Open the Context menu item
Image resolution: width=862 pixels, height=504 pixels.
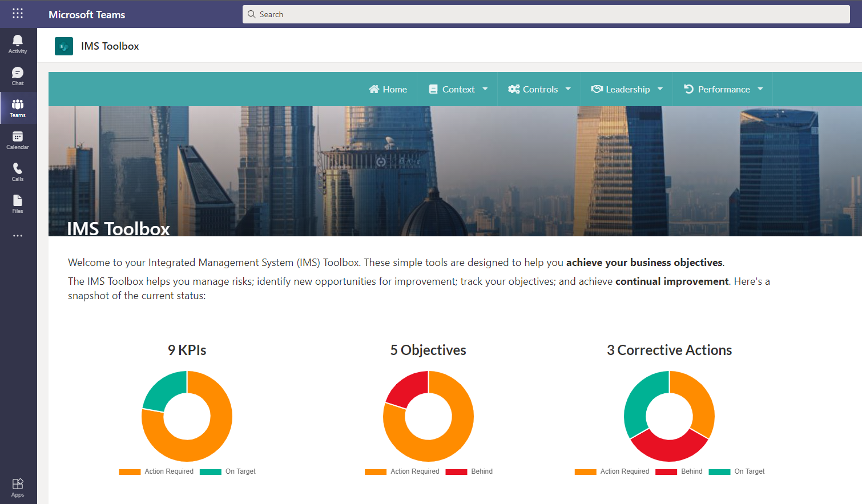coord(458,89)
